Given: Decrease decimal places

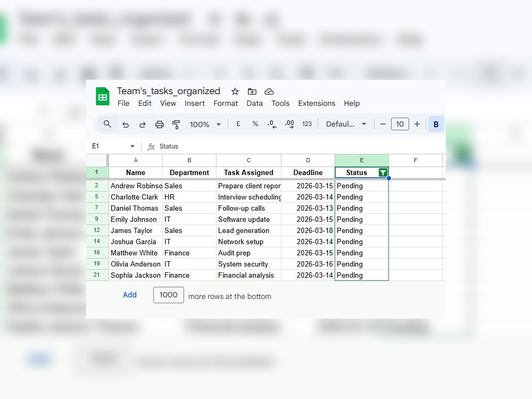Looking at the screenshot, I should (x=272, y=124).
